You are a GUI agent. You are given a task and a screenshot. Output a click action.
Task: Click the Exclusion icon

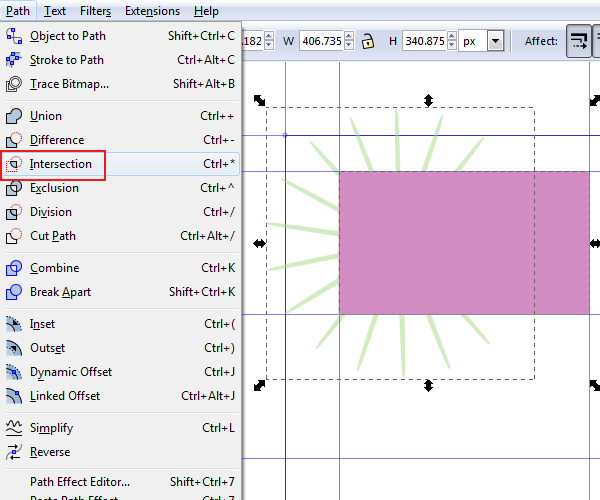tap(14, 188)
